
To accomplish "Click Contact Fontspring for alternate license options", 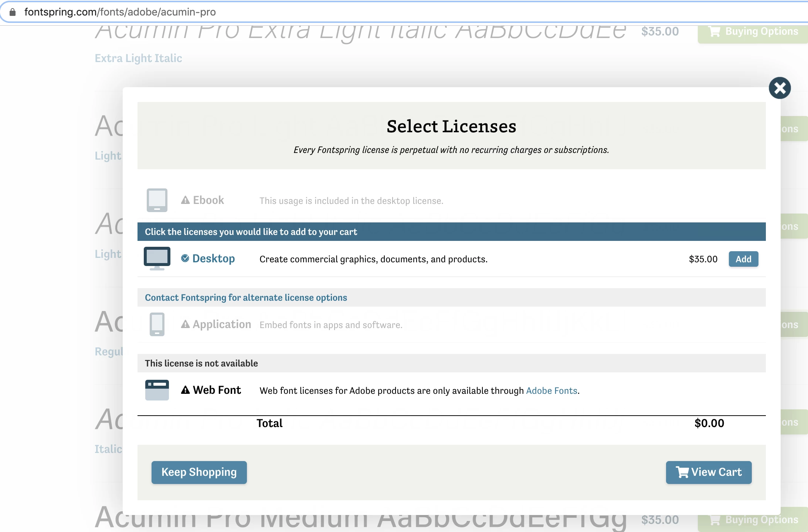I will [x=246, y=297].
